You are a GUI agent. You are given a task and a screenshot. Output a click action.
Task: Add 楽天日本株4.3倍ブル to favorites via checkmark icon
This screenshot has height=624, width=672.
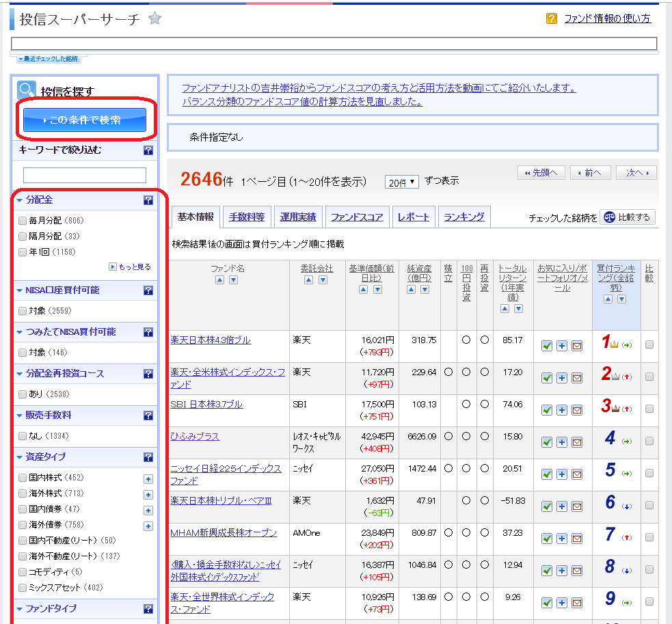tap(546, 346)
